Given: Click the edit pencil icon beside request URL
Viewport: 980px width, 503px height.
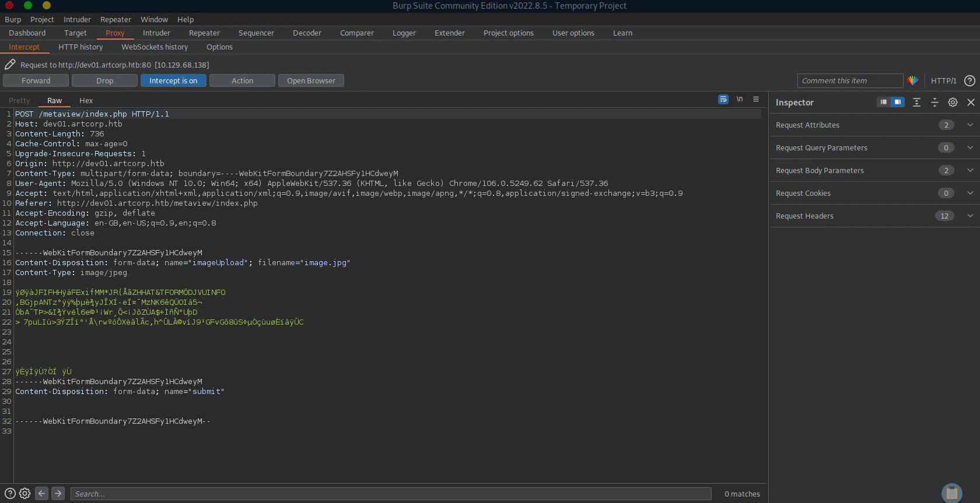Looking at the screenshot, I should (x=10, y=65).
